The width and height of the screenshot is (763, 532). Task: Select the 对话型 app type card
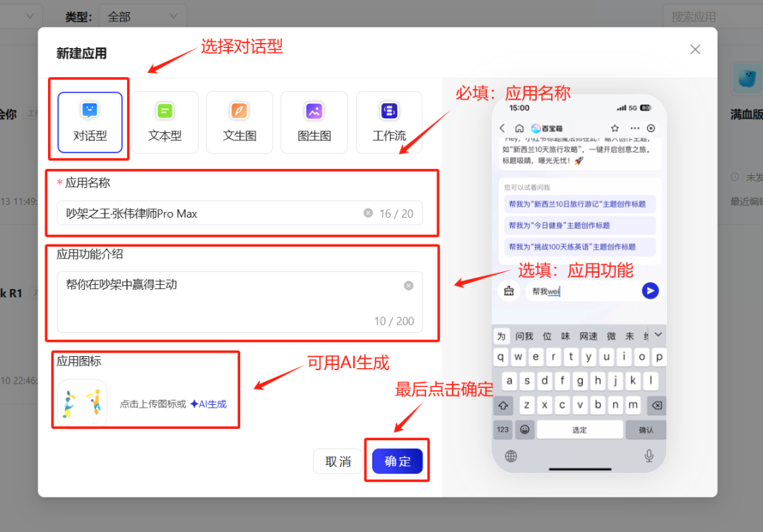click(89, 122)
